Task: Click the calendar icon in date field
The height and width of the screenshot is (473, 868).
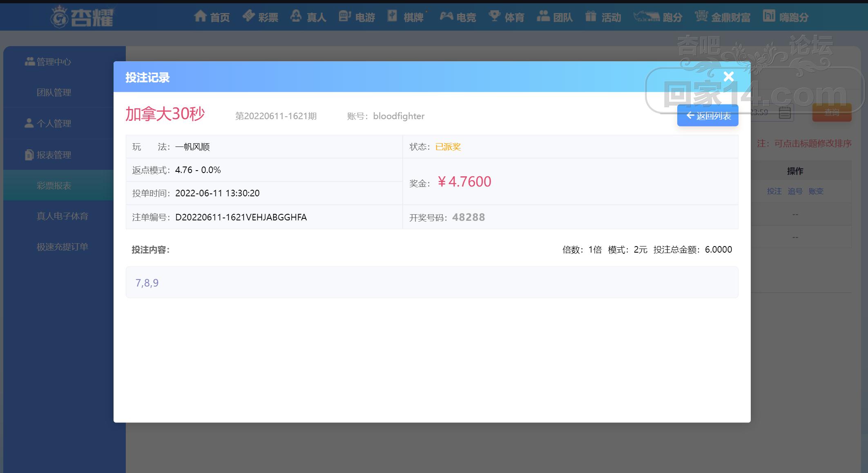Action: tap(784, 113)
